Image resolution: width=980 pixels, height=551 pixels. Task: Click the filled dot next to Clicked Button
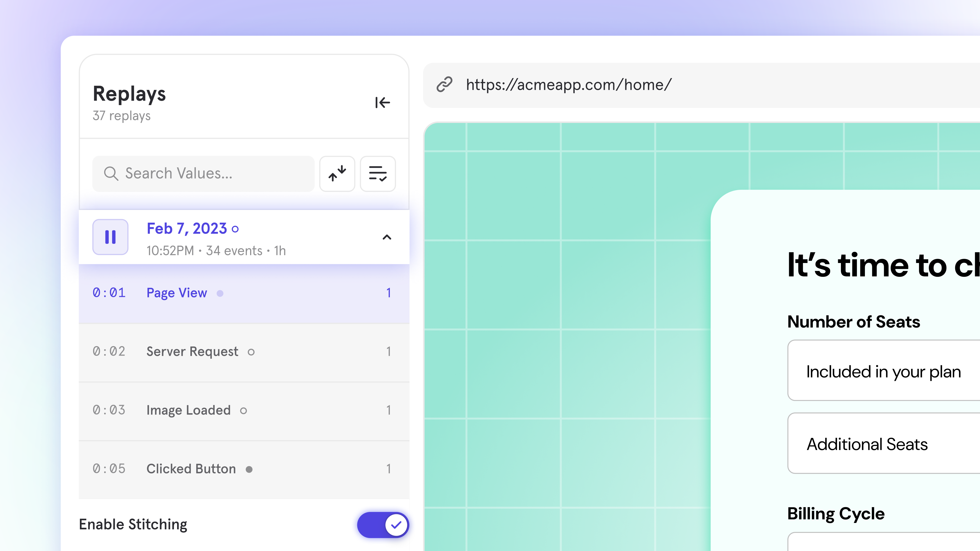pos(249,469)
